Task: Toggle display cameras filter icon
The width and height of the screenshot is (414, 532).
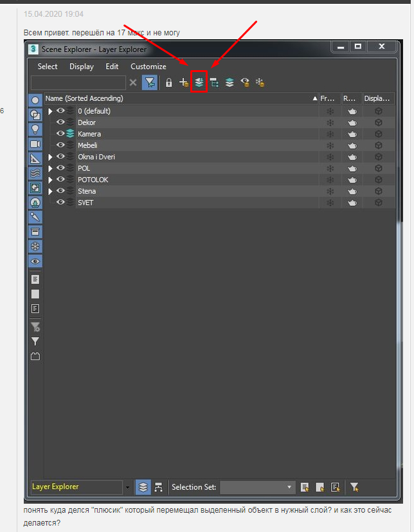Action: [35, 144]
